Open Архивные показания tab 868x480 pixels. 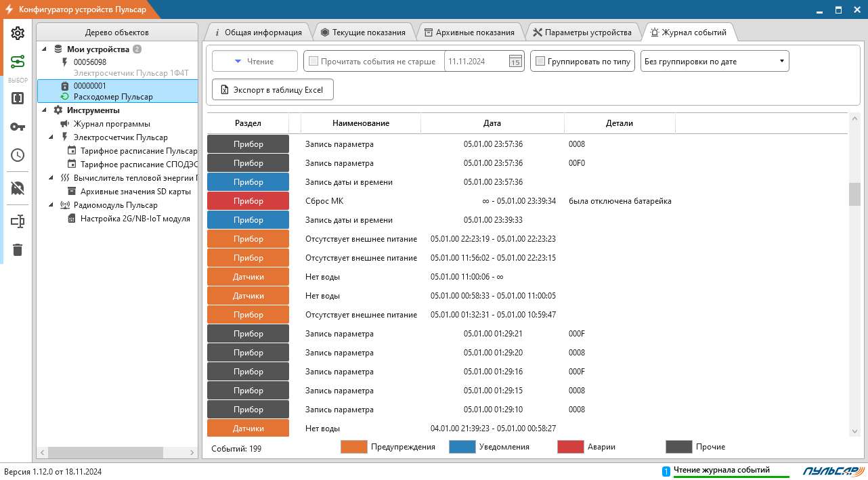click(x=470, y=32)
